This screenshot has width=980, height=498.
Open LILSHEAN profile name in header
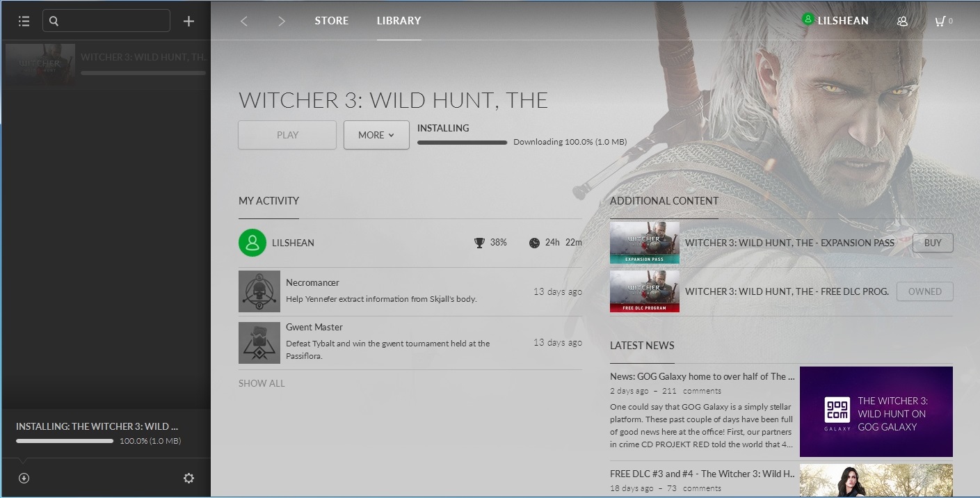pos(843,21)
